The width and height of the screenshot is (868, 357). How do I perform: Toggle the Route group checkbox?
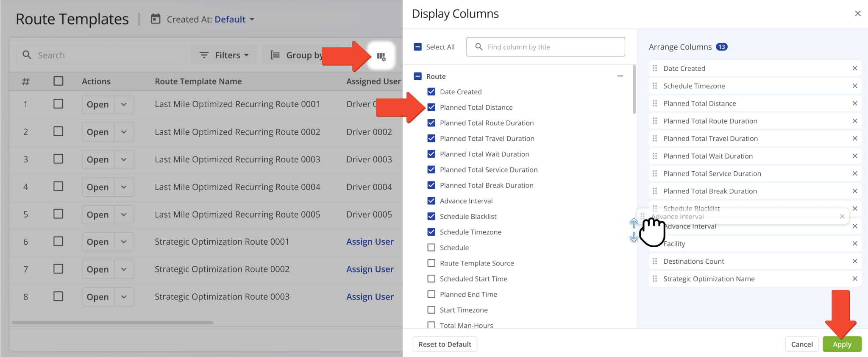(417, 76)
